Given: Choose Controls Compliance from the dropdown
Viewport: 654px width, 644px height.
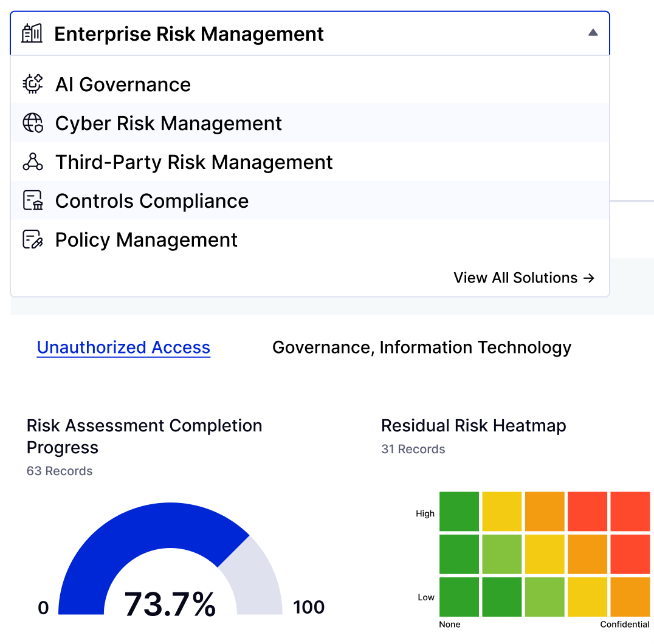Looking at the screenshot, I should pos(152,201).
